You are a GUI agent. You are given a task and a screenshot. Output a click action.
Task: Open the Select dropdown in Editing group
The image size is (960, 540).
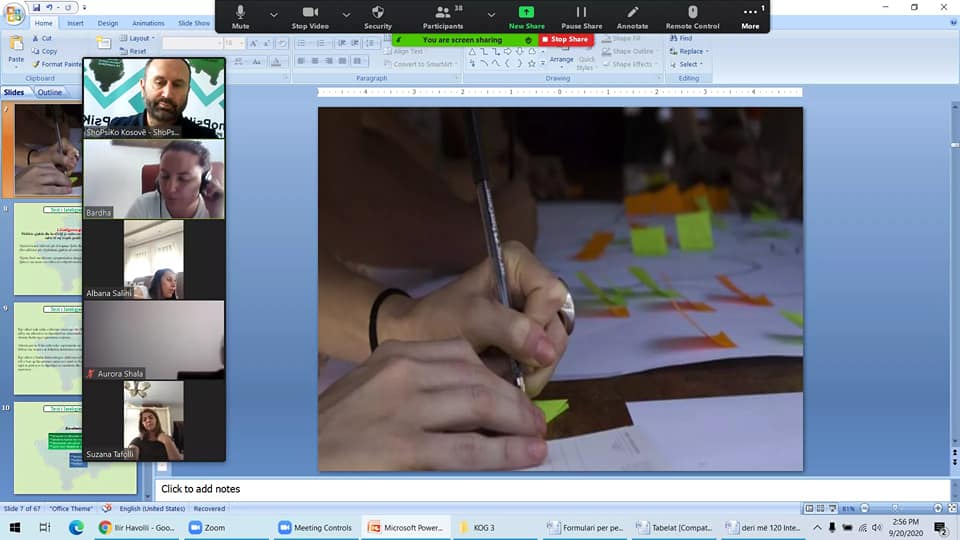[686, 64]
